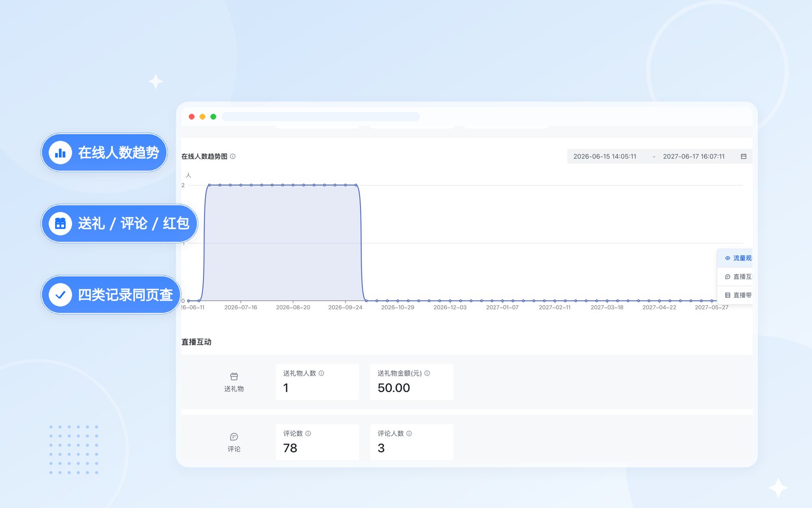Click the 送礼物 gift icon

234,376
